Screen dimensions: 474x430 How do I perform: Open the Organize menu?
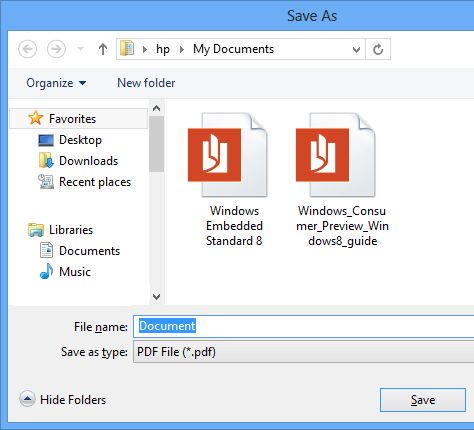coord(56,83)
